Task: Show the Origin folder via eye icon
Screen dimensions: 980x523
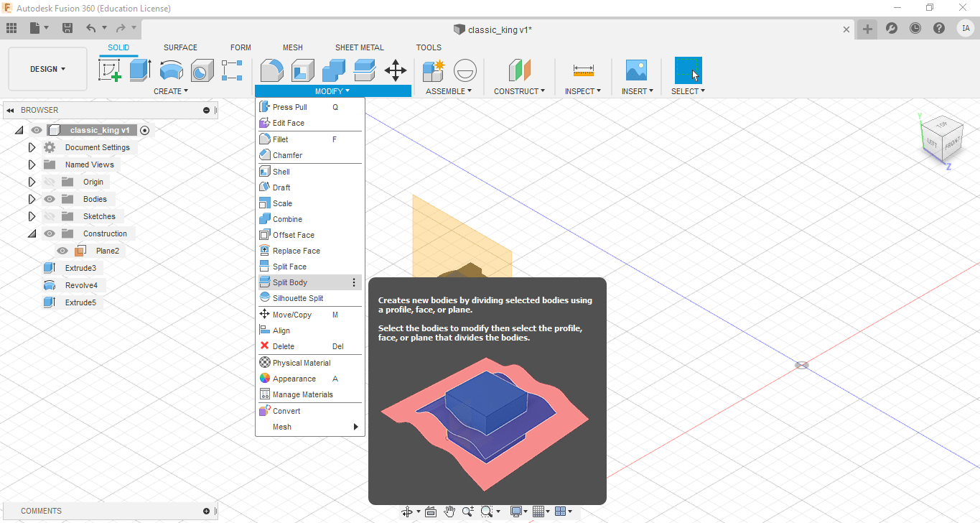Action: click(50, 182)
